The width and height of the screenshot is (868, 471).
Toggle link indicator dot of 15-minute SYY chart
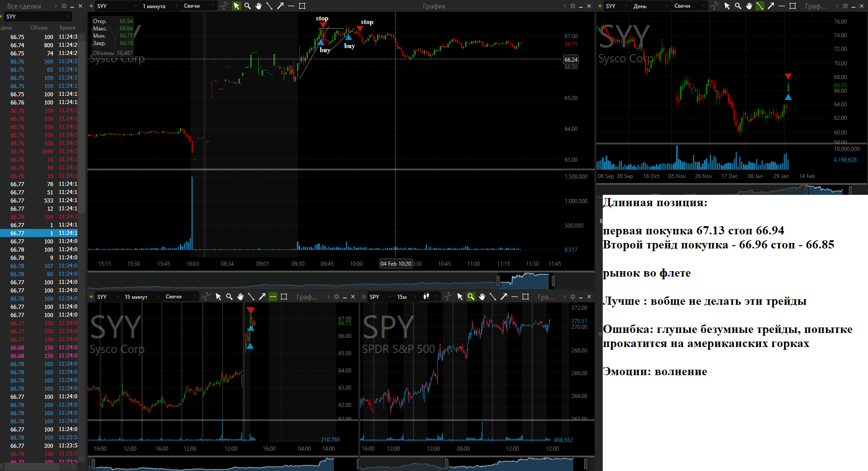coord(91,297)
